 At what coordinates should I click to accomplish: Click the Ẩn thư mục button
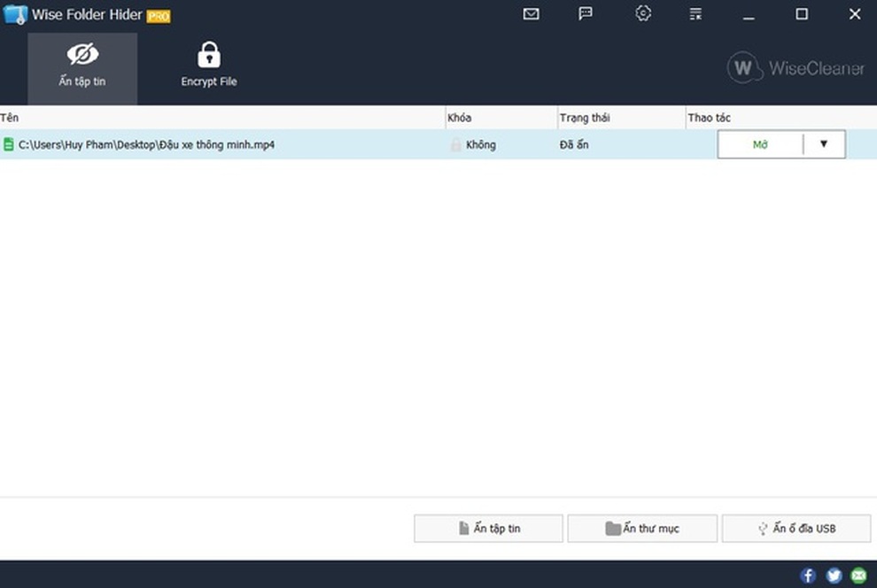[x=642, y=528]
